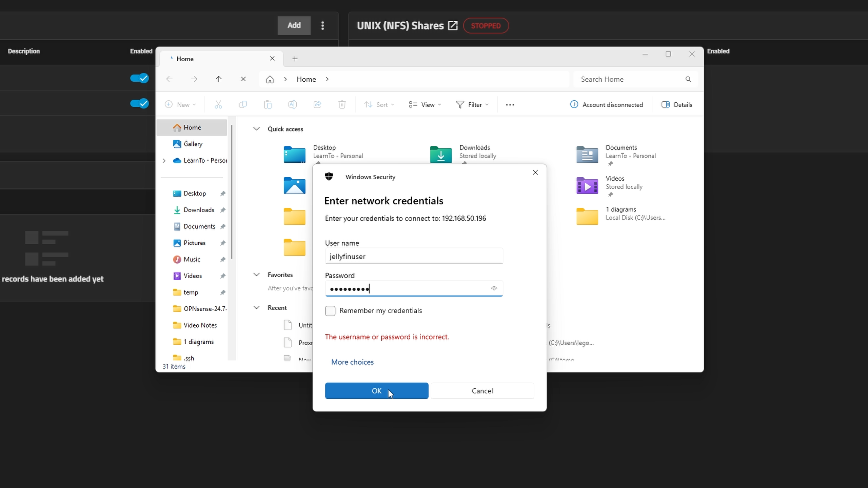Open the Pictures folder icon in Quick access
Image resolution: width=868 pixels, height=488 pixels.
294,186
